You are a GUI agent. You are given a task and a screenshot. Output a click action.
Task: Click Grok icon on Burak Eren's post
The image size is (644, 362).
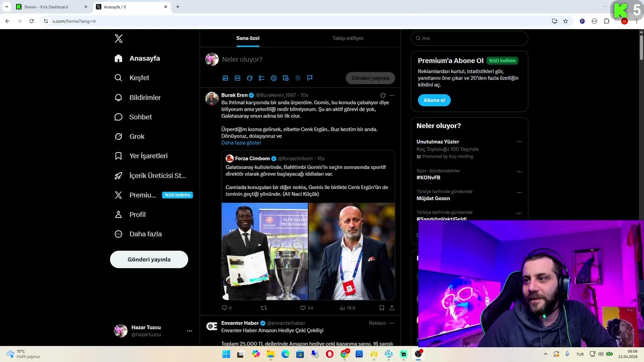tap(383, 95)
